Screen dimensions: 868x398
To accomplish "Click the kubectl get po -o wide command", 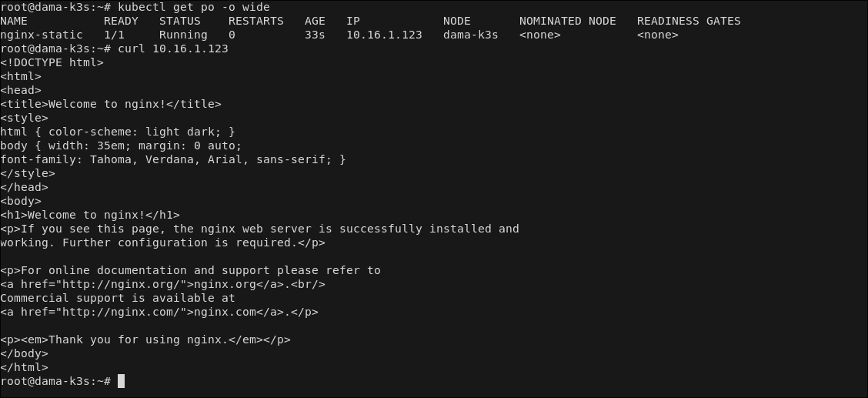I will coord(194,7).
